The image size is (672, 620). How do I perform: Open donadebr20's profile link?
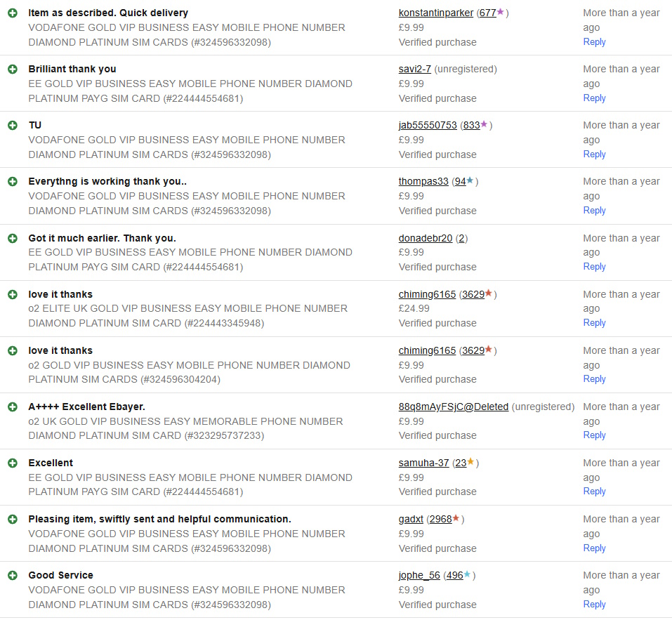pos(425,238)
